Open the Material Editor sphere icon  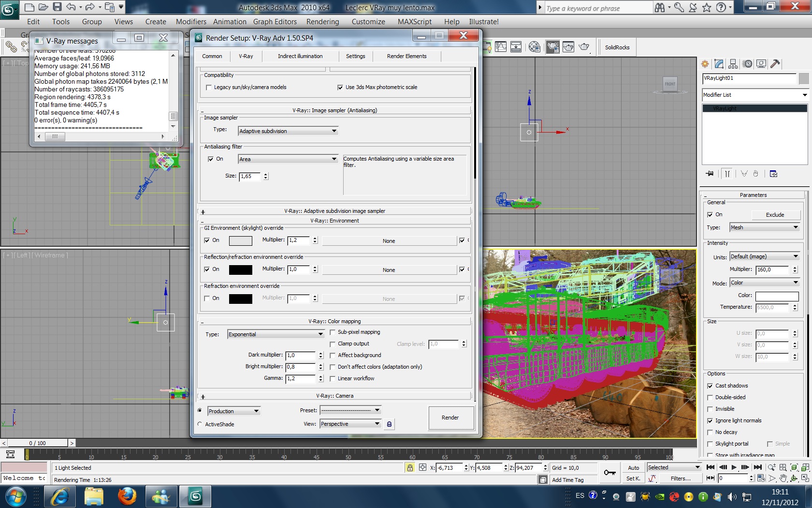click(x=535, y=47)
